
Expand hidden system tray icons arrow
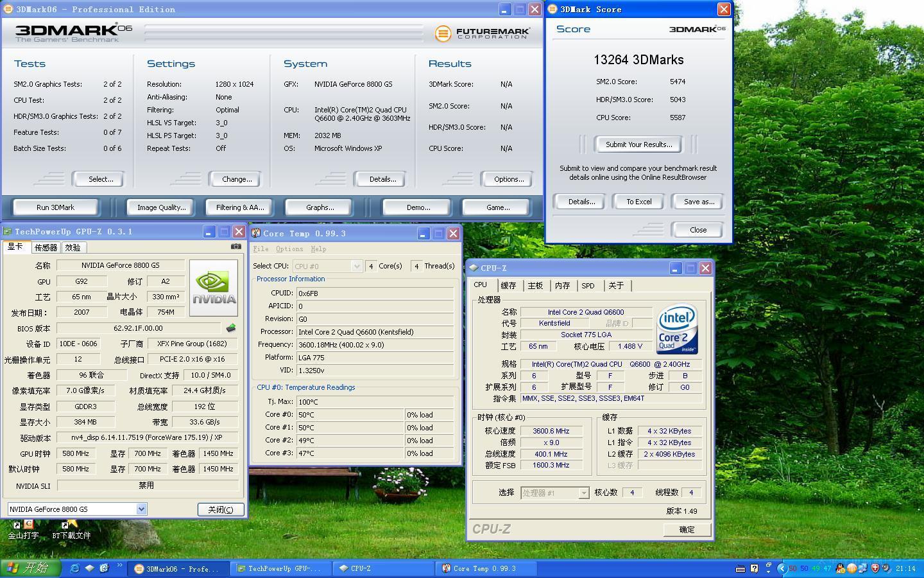tap(781, 568)
